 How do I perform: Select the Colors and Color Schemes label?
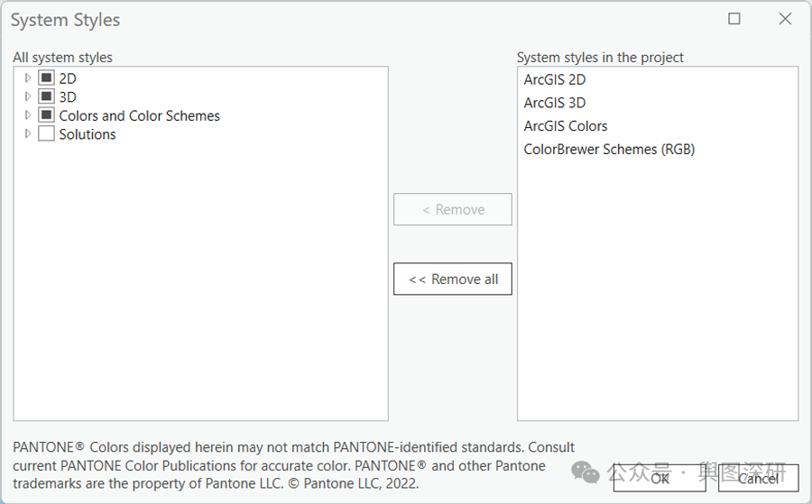coord(139,116)
